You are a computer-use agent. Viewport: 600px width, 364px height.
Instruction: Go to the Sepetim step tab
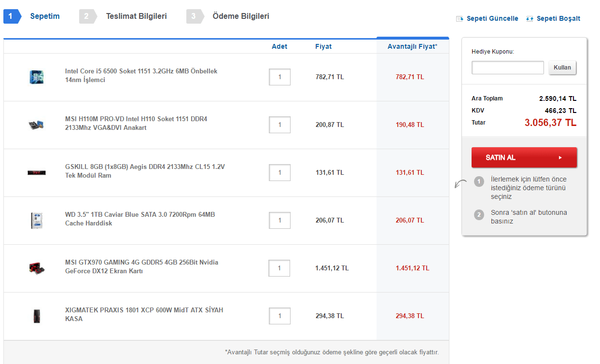(44, 16)
